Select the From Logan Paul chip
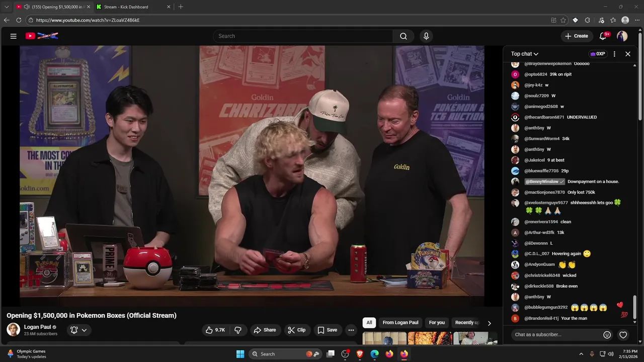The width and height of the screenshot is (644, 362). coord(400,323)
